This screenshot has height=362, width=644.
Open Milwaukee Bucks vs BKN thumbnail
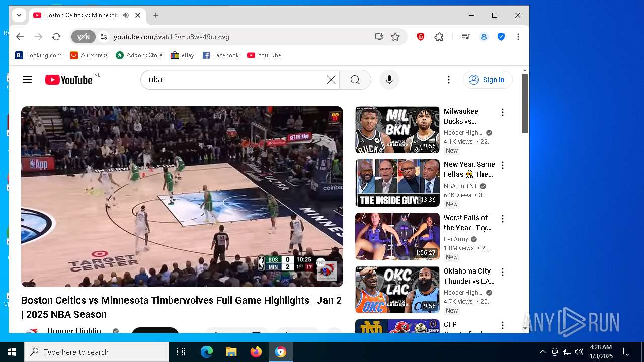(x=397, y=130)
